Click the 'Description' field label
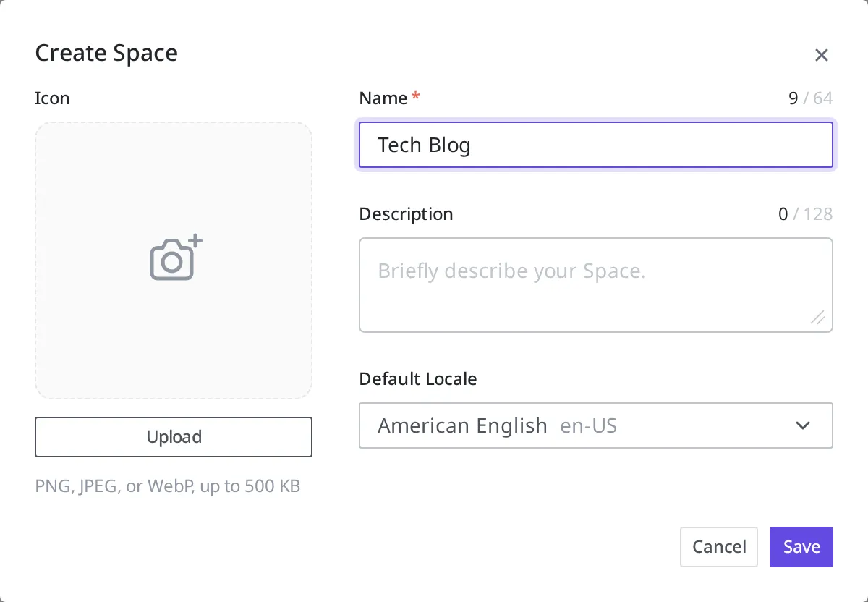Viewport: 868px width, 602px height. tap(406, 214)
